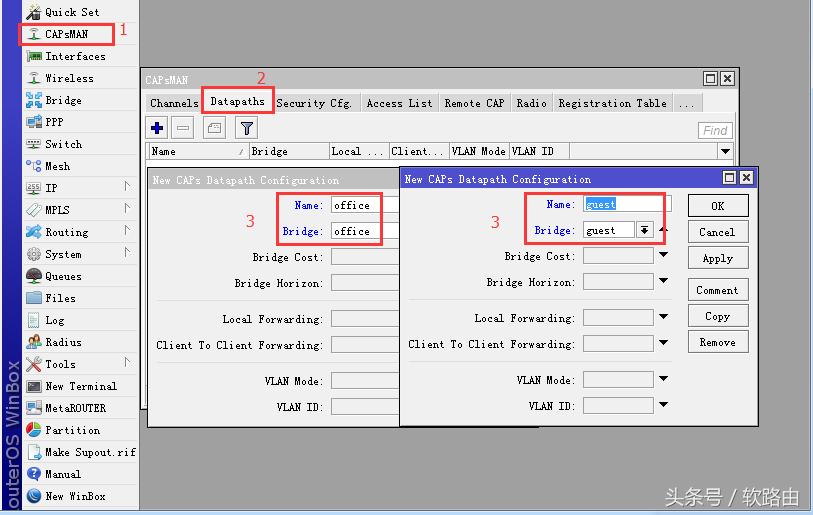Confirm the guest datapath with OK
Viewport: 813px width, 515px height.
click(x=718, y=206)
